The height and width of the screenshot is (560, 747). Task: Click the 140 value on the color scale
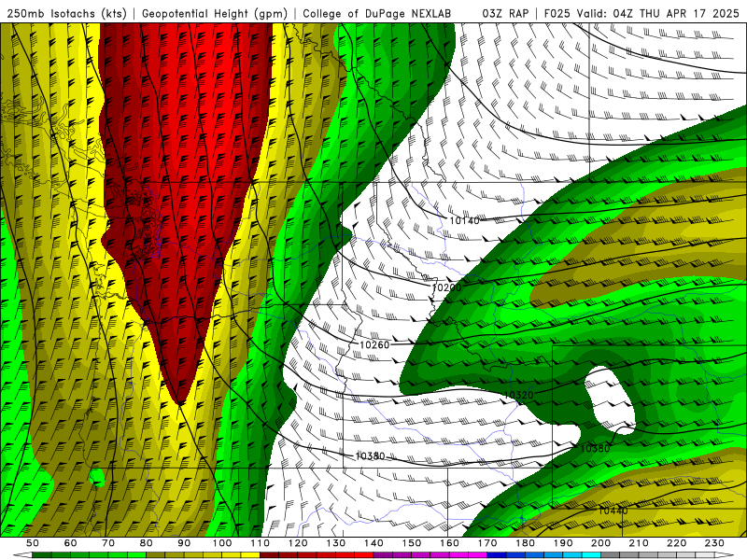(x=373, y=543)
